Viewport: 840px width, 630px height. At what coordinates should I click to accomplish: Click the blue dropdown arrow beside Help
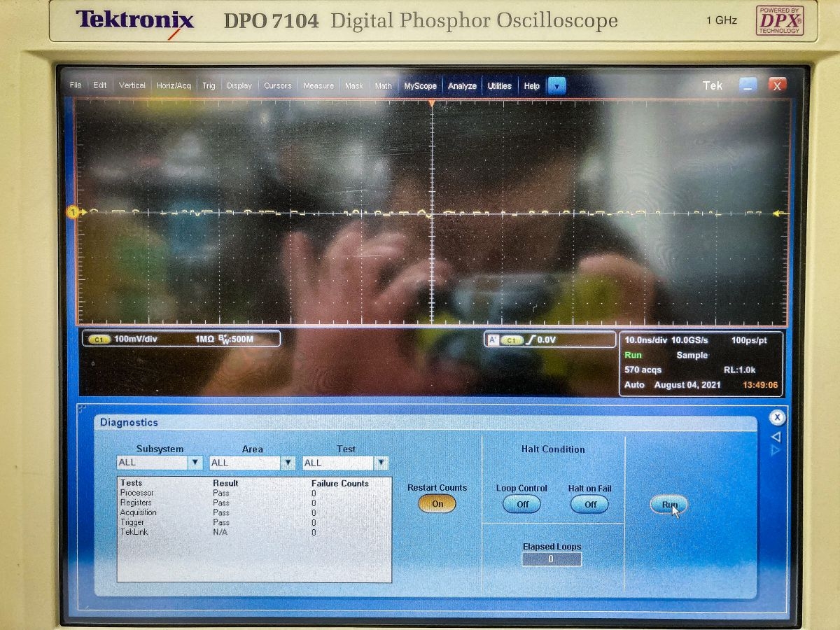pos(556,86)
